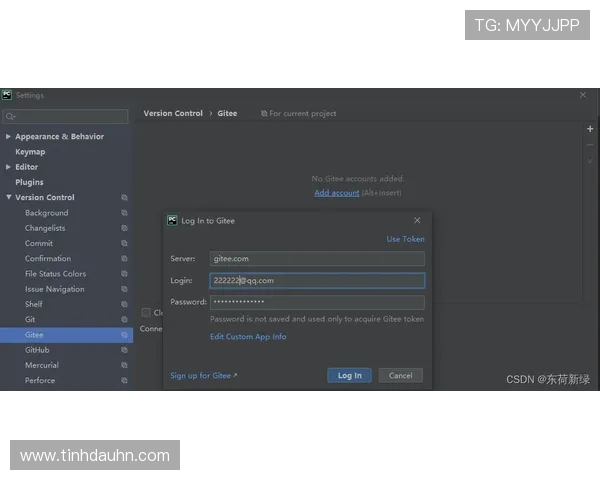The height and width of the screenshot is (480, 600).
Task: Click project-scope icon next to Shelf
Action: 124,304
